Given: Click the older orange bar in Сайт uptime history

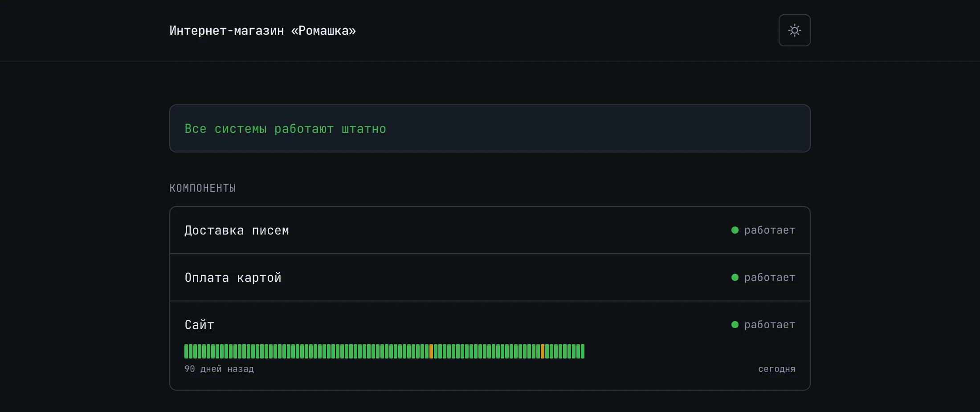Looking at the screenshot, I should [431, 351].
